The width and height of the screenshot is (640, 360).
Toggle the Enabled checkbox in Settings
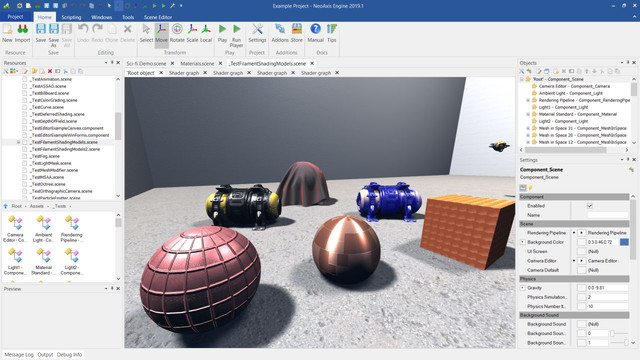click(589, 206)
